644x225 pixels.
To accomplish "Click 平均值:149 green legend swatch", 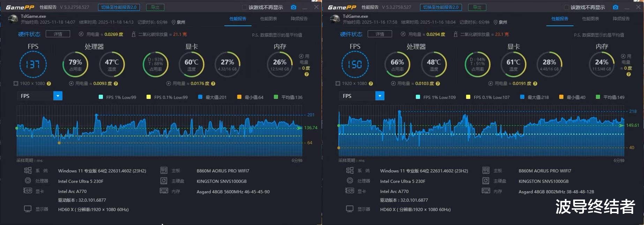I will (x=598, y=97).
